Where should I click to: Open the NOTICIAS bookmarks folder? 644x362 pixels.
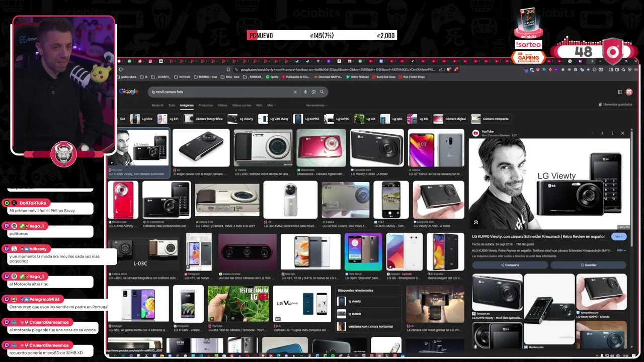pyautogui.click(x=183, y=77)
